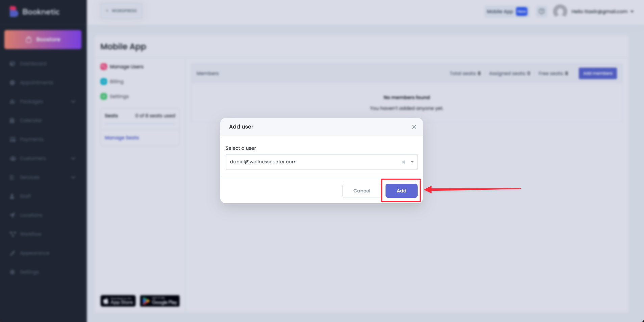This screenshot has width=644, height=322.
Task: Open the Select a user dropdown arrow
Action: tap(412, 162)
